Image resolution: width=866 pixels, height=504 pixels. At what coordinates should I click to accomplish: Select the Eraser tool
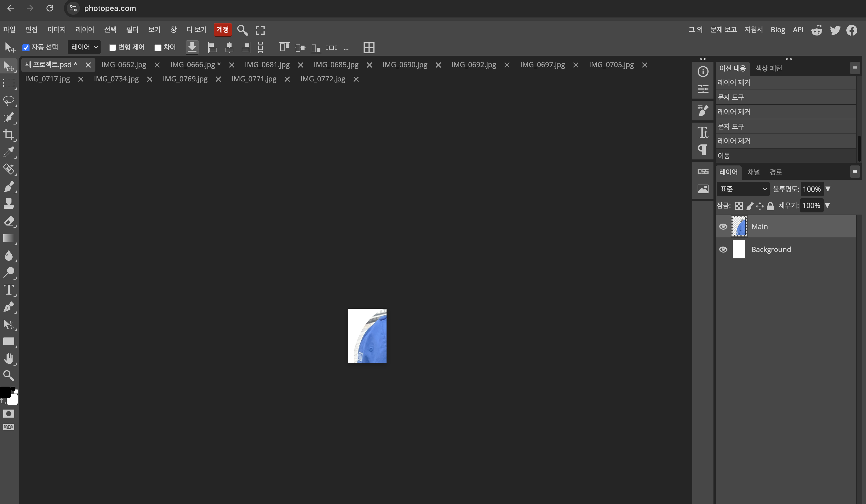pyautogui.click(x=9, y=221)
